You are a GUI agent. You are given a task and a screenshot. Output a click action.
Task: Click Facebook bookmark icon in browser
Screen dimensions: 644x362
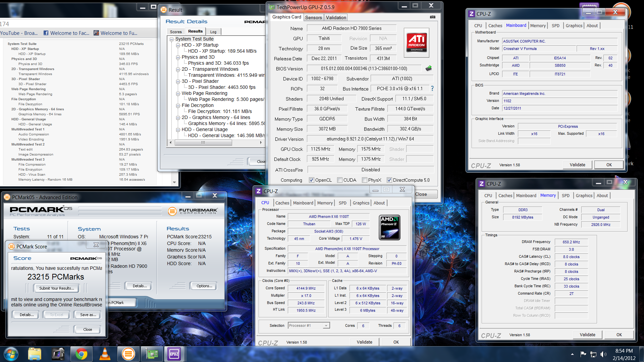(46, 33)
